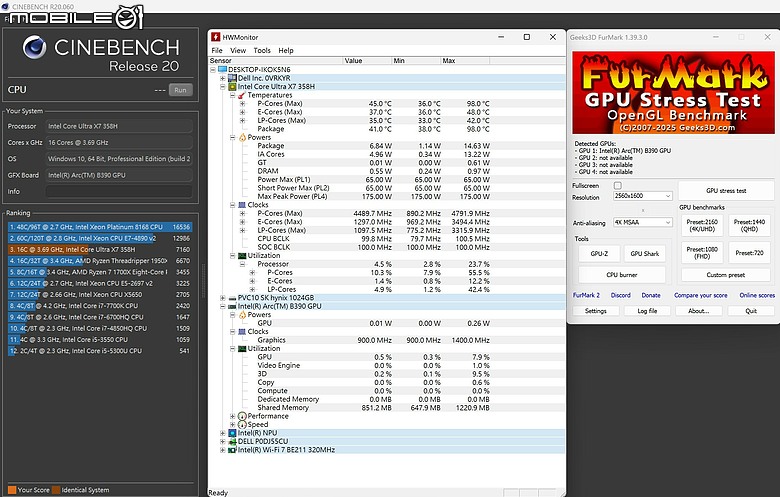The height and width of the screenshot is (497, 780).
Task: Open the HWMonitor Help menu
Action: [286, 50]
